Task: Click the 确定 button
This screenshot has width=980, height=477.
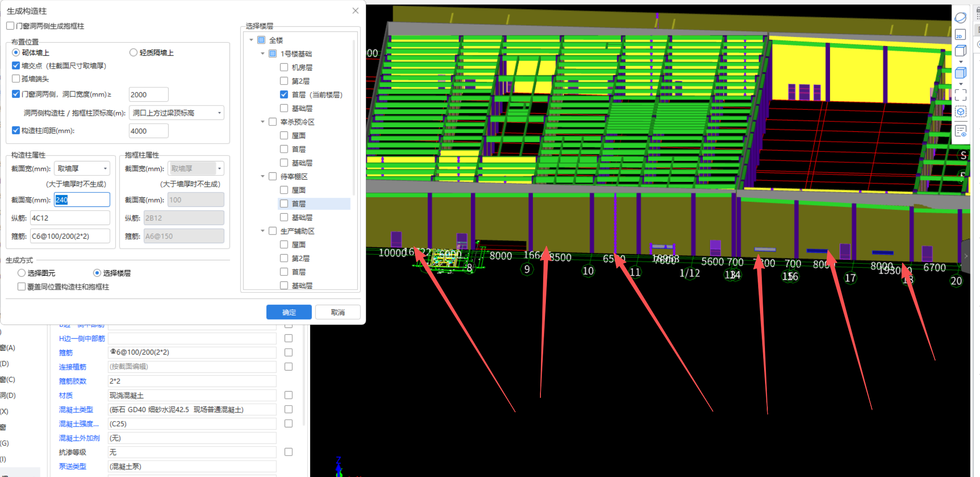Action: pos(289,312)
